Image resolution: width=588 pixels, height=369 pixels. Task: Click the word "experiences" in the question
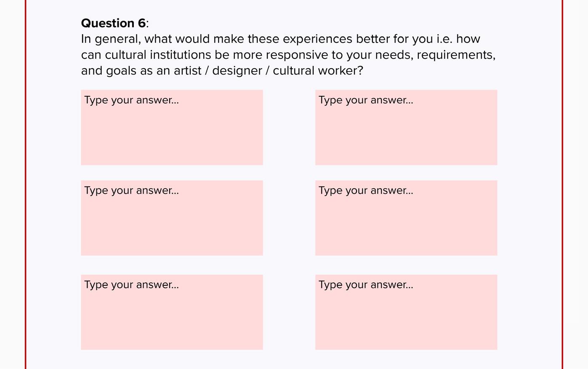point(317,39)
